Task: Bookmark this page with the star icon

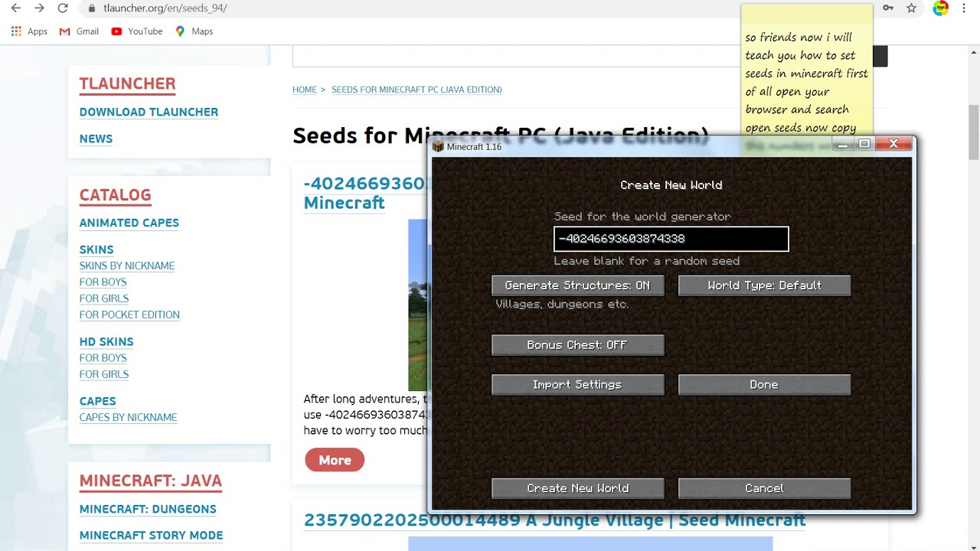Action: click(911, 8)
